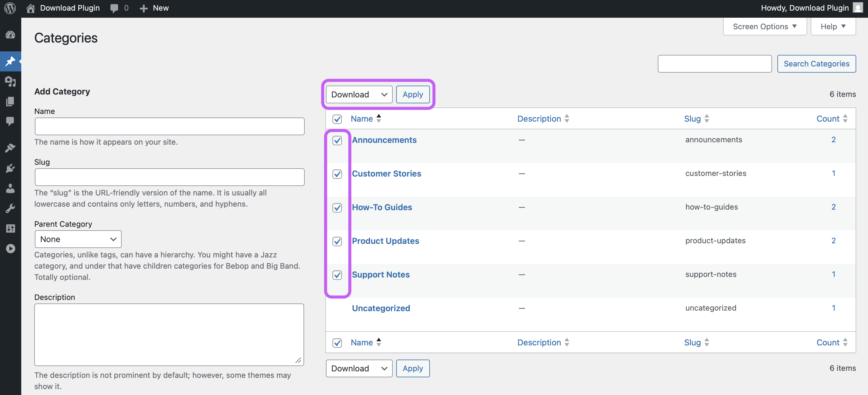This screenshot has width=868, height=395.
Task: Open the bulk actions Download dropdown
Action: tap(358, 94)
